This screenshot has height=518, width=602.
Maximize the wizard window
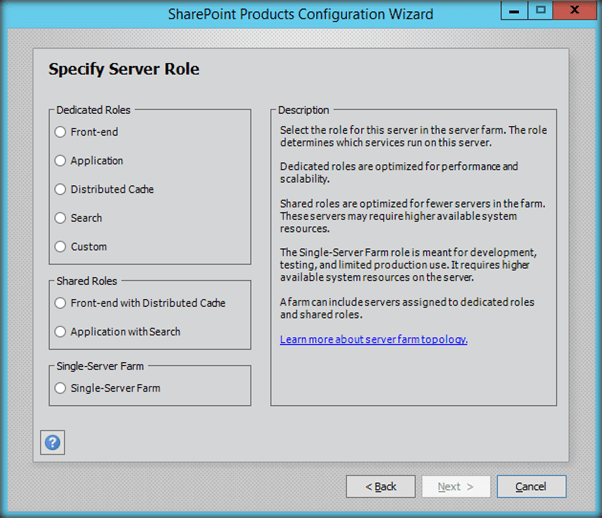541,10
